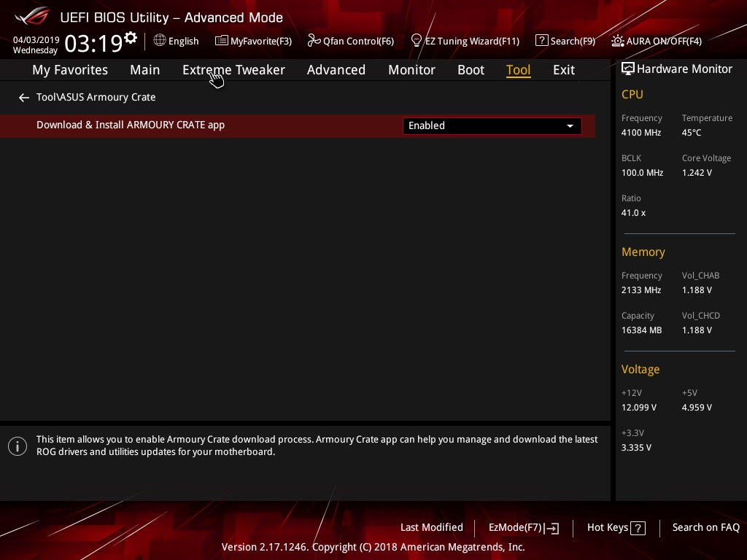Click the ROG logo icon
747x560 pixels.
[31, 16]
